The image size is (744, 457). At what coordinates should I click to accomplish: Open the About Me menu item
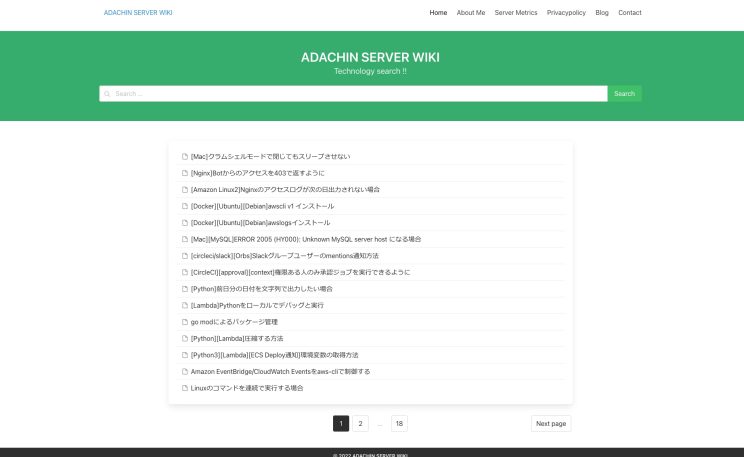coord(470,13)
